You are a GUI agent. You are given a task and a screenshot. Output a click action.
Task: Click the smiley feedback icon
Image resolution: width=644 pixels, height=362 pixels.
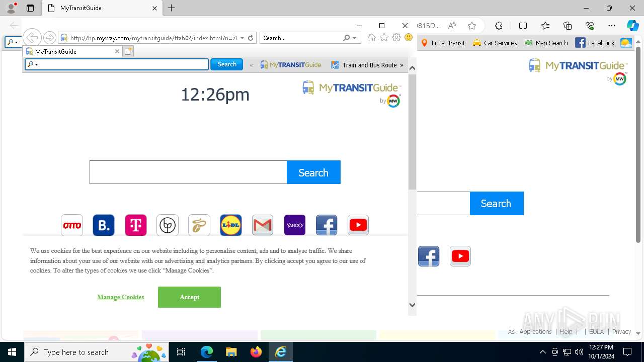(409, 38)
